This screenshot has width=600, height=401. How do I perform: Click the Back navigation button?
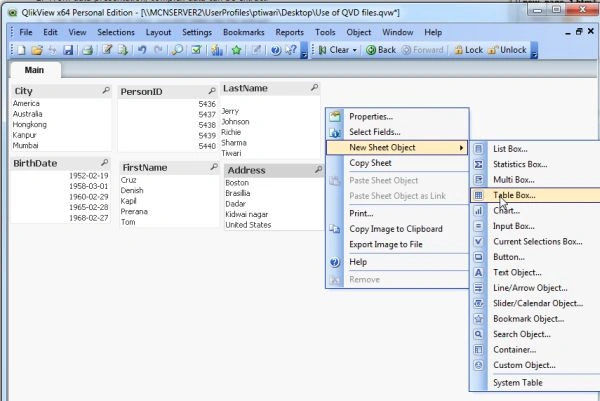coord(381,50)
